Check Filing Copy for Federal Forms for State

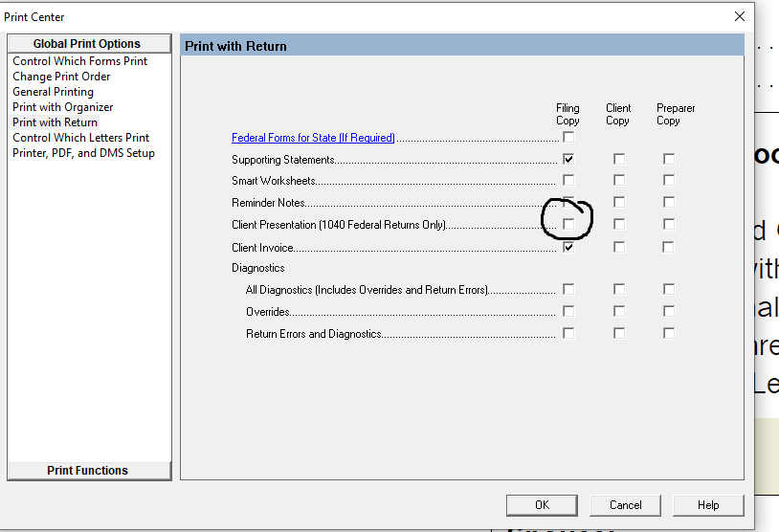click(568, 138)
